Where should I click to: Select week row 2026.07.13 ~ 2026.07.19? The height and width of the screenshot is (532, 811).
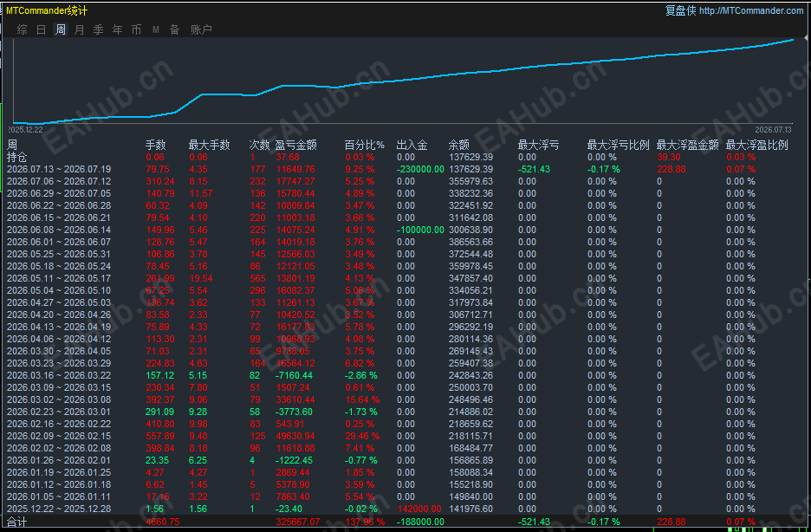[x=59, y=170]
